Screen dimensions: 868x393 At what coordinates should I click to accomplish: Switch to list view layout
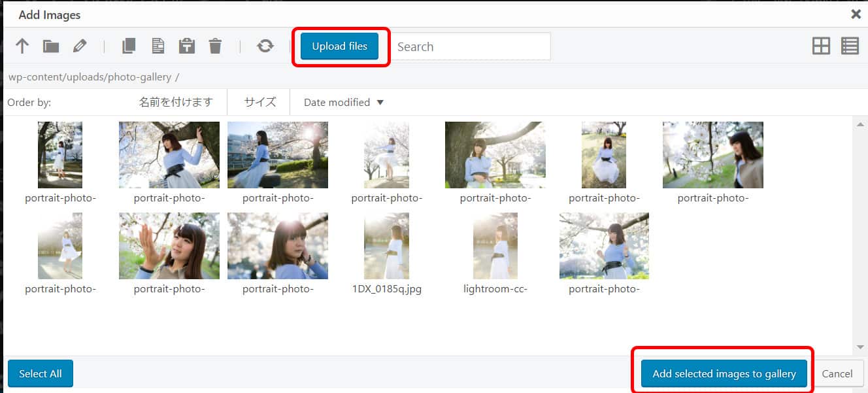850,46
